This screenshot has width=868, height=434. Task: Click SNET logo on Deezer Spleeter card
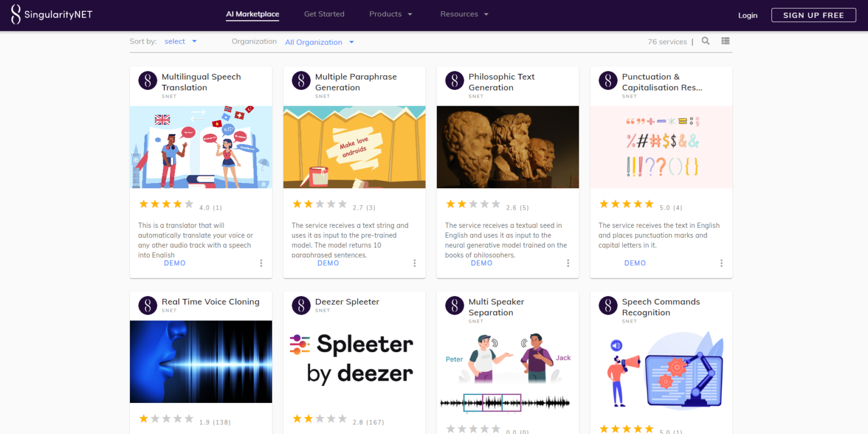[301, 305]
